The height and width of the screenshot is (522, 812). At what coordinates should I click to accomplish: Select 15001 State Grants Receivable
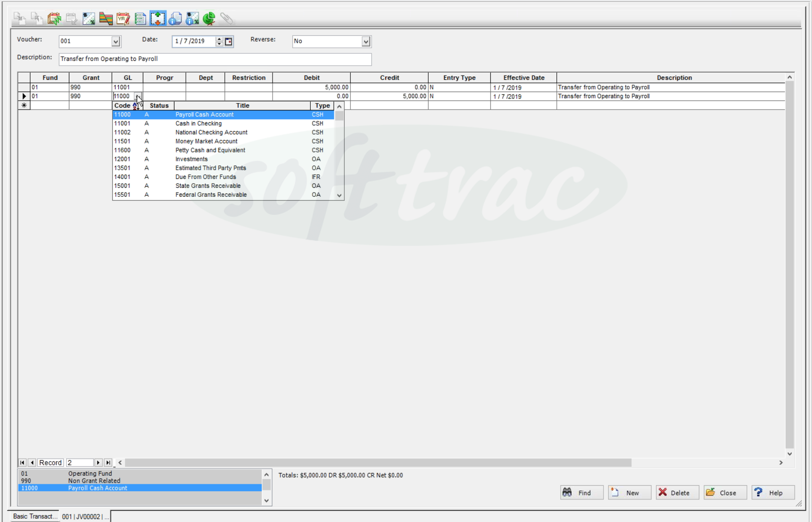pyautogui.click(x=224, y=186)
